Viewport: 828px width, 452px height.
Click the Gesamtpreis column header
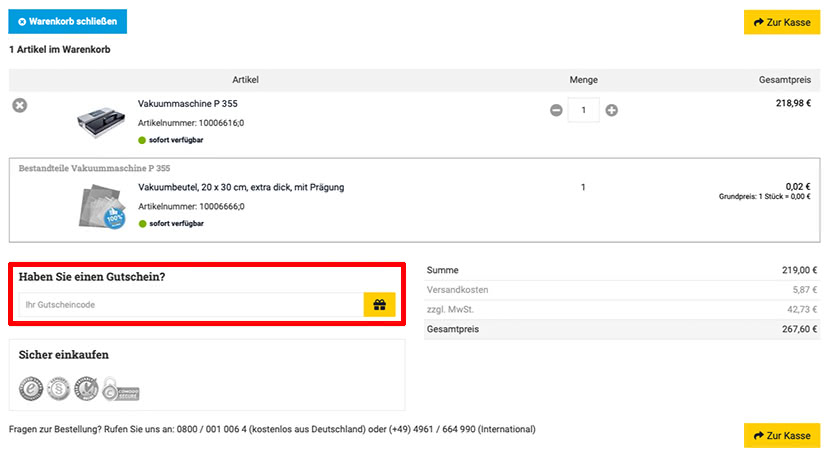tap(785, 80)
